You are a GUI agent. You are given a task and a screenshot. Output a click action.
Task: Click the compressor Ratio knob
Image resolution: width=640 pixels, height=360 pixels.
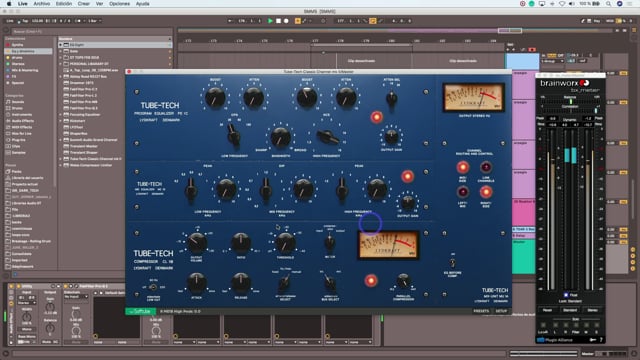[x=241, y=243]
